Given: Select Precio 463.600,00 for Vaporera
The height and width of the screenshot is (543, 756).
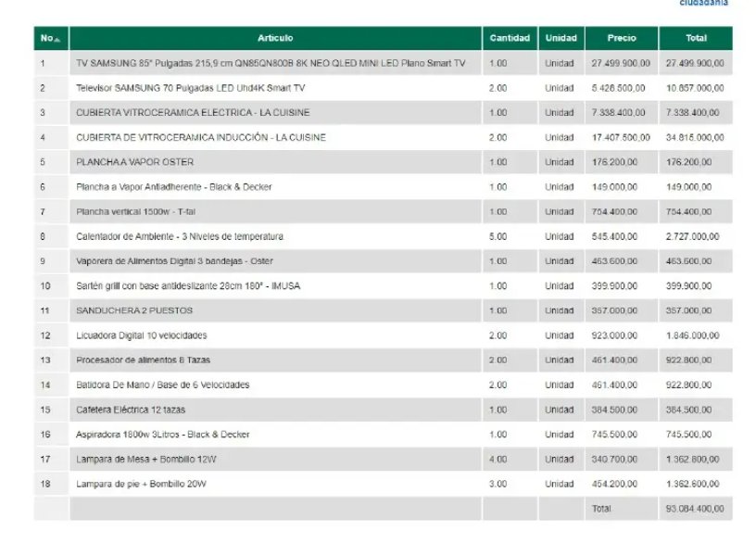Looking at the screenshot, I should coord(614,261).
